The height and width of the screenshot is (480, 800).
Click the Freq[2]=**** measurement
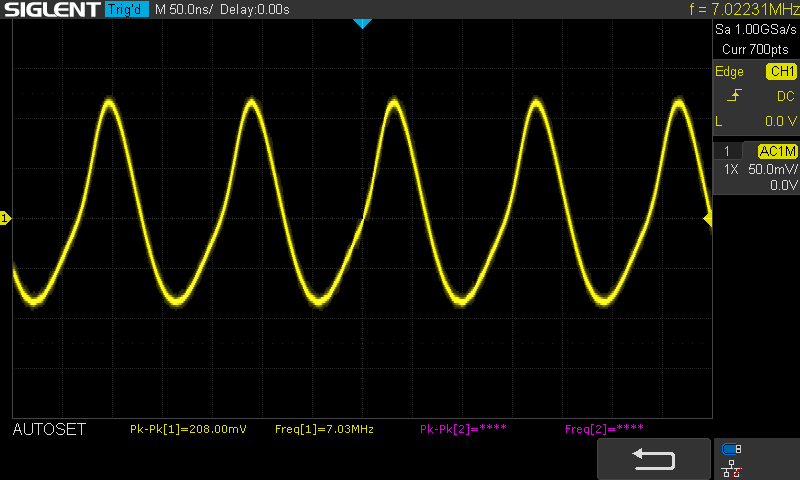[x=604, y=428]
